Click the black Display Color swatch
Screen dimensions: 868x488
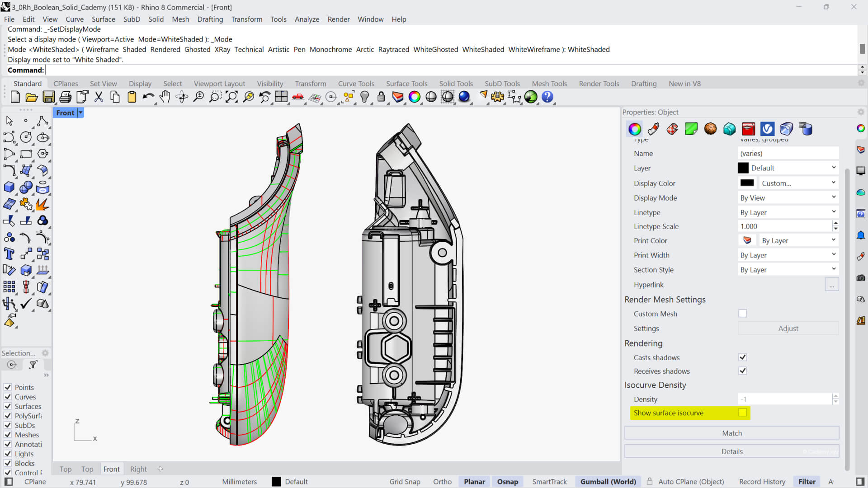coord(747,183)
